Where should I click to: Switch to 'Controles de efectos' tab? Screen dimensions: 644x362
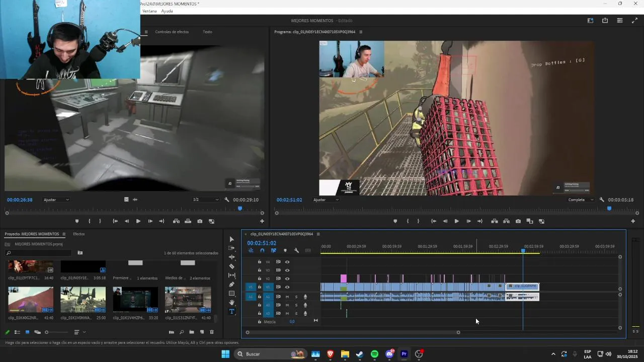[172, 32]
